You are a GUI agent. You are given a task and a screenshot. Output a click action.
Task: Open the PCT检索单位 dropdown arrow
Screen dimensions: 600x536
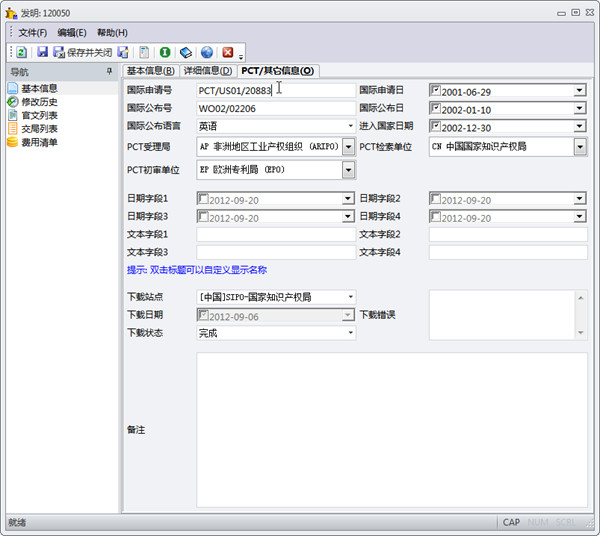click(580, 147)
